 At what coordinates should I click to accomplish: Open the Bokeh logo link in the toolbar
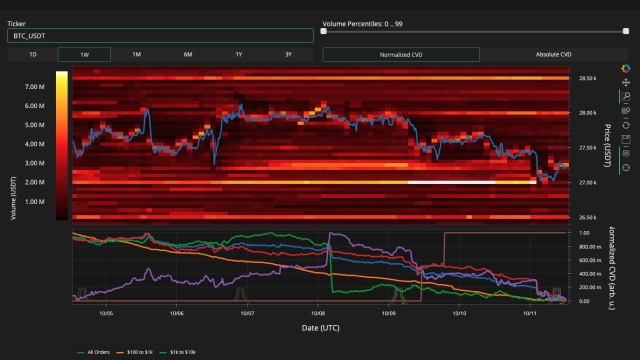point(626,69)
